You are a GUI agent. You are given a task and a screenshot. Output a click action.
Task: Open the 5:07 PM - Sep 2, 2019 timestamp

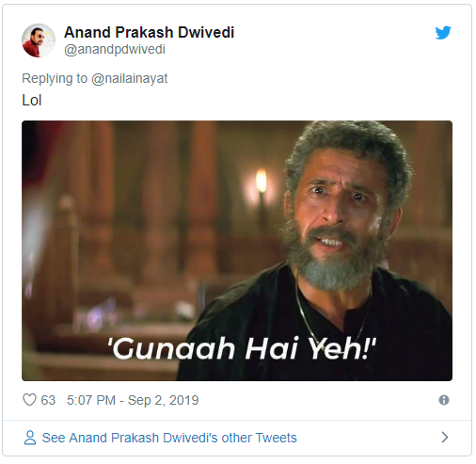click(x=133, y=400)
